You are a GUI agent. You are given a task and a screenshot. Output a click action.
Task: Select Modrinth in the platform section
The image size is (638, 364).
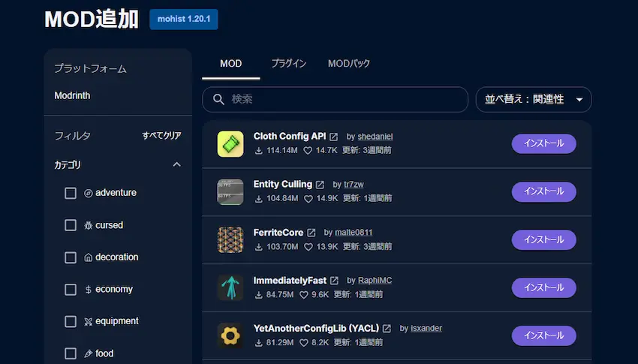72,96
